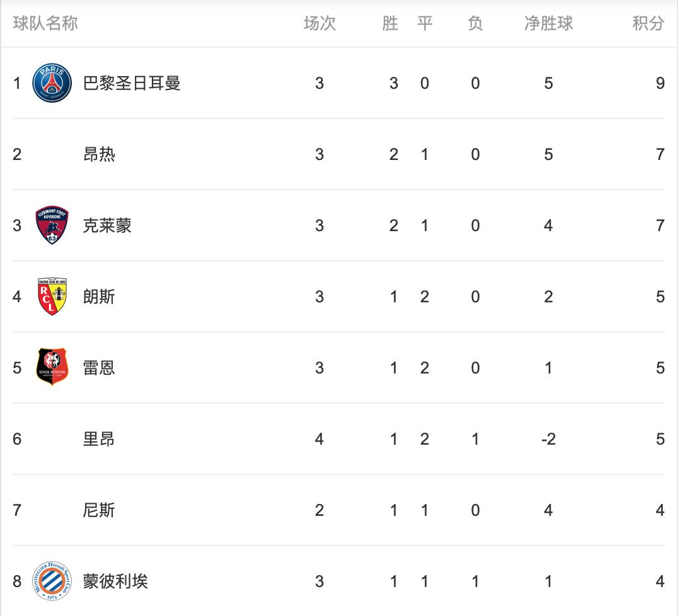Click the RC Lens club badge
The height and width of the screenshot is (616, 678).
(52, 297)
